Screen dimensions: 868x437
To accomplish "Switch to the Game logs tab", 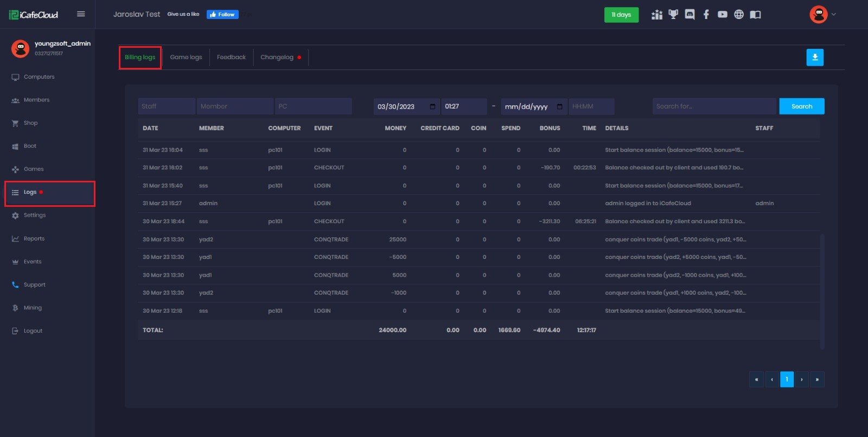I will point(186,57).
